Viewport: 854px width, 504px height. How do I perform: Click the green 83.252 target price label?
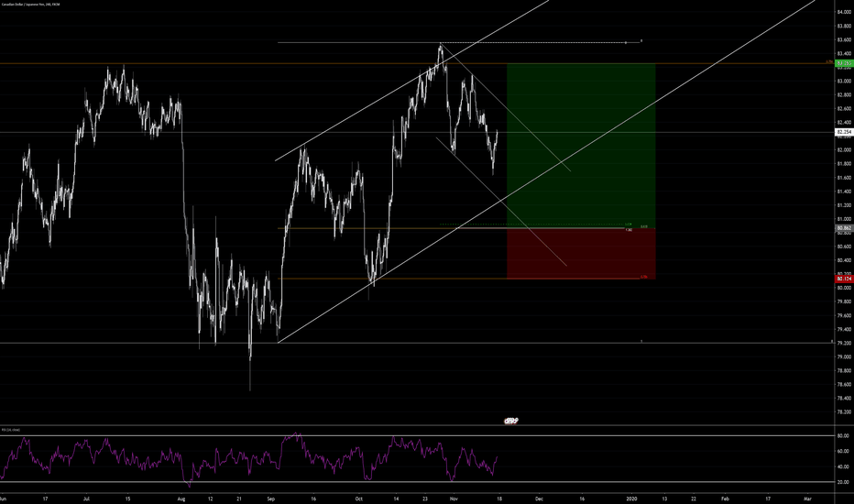[843, 63]
